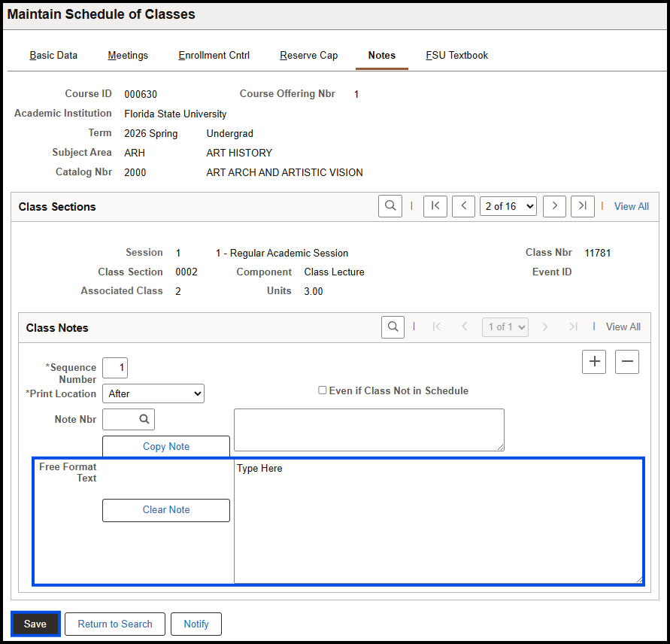The image size is (670, 644).
Task: Switch to the FSU Textbook tab
Action: click(x=456, y=55)
